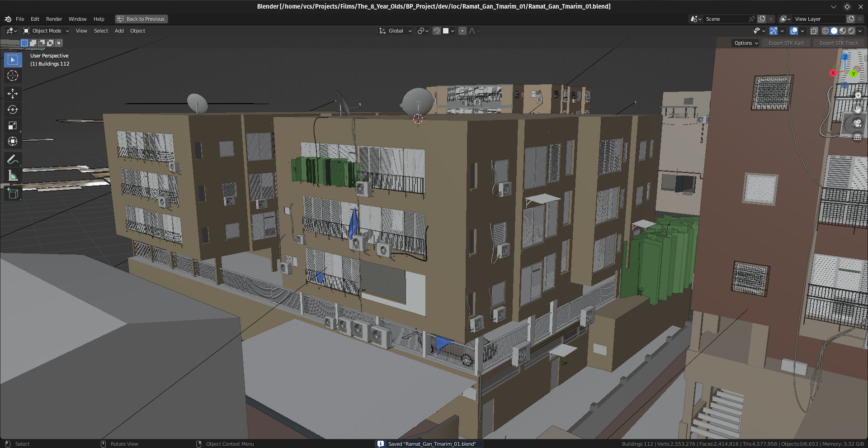Open the Options dropdown
This screenshot has width=868, height=448.
pyautogui.click(x=745, y=43)
